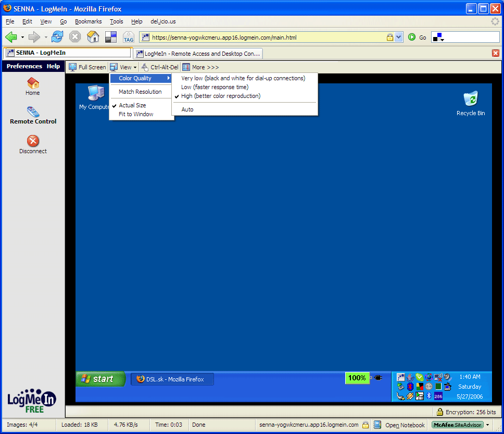This screenshot has height=434, width=504.
Task: Click the padlock icon in the address bar
Action: 389,38
